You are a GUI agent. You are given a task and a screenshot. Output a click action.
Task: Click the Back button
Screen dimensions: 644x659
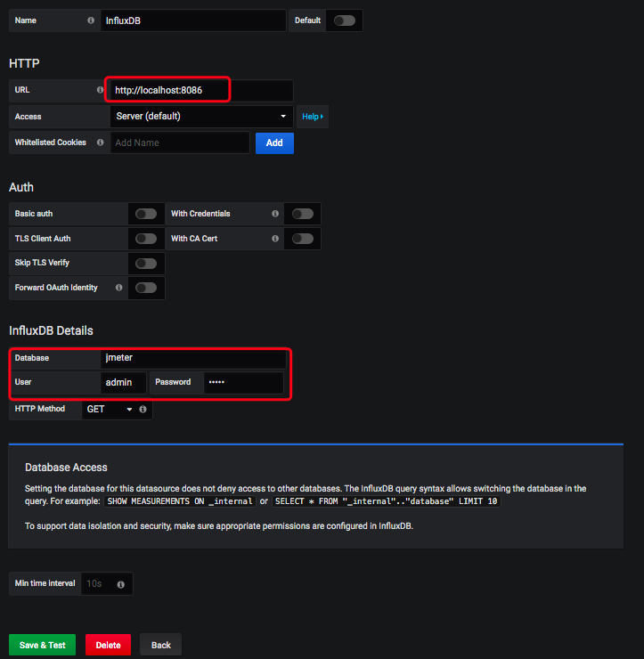click(160, 645)
